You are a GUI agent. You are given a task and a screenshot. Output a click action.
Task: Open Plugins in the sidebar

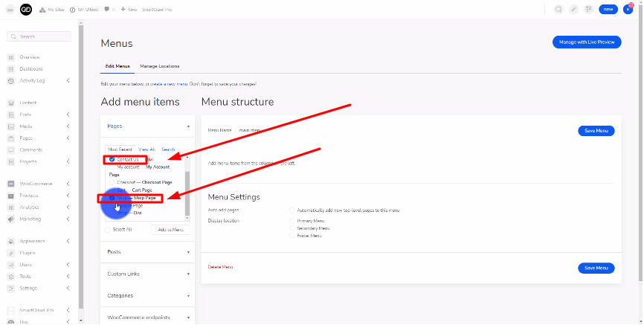(28, 253)
